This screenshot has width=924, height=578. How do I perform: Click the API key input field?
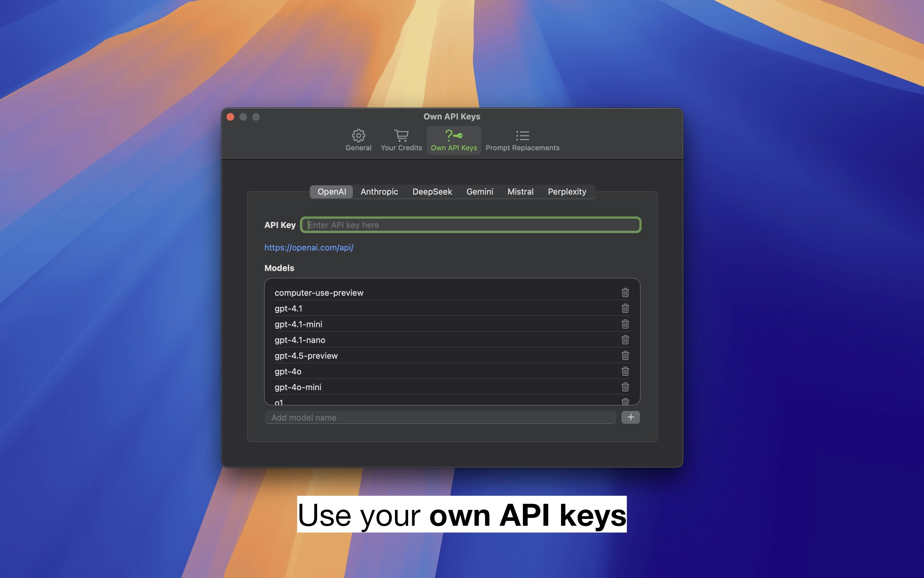(471, 225)
